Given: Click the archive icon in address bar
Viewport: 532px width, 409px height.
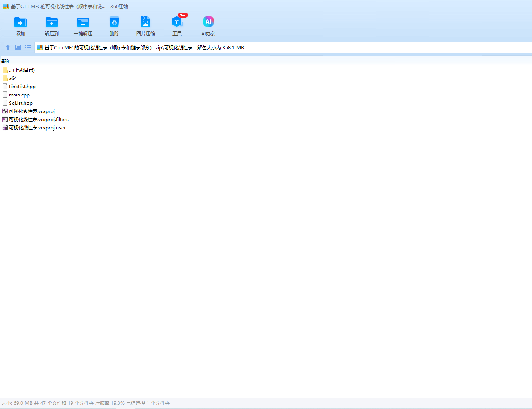Looking at the screenshot, I should pos(40,48).
